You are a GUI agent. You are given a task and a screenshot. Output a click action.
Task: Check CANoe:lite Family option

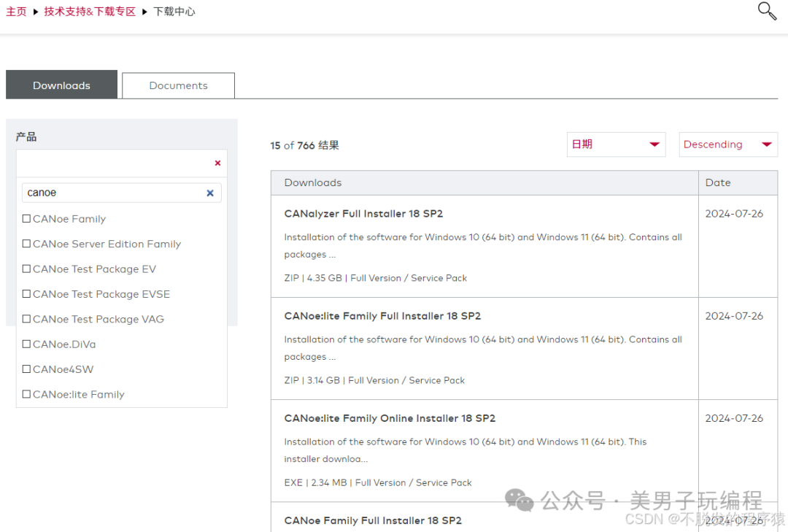27,395
